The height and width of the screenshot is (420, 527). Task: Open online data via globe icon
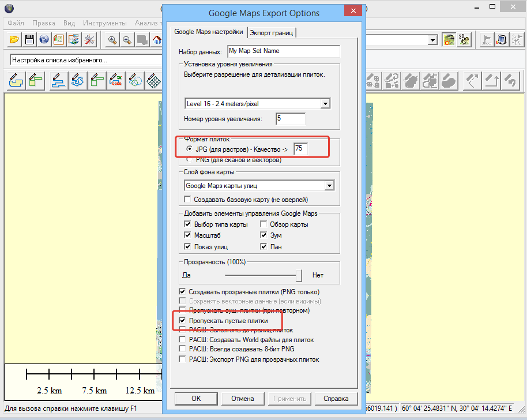pos(44,40)
